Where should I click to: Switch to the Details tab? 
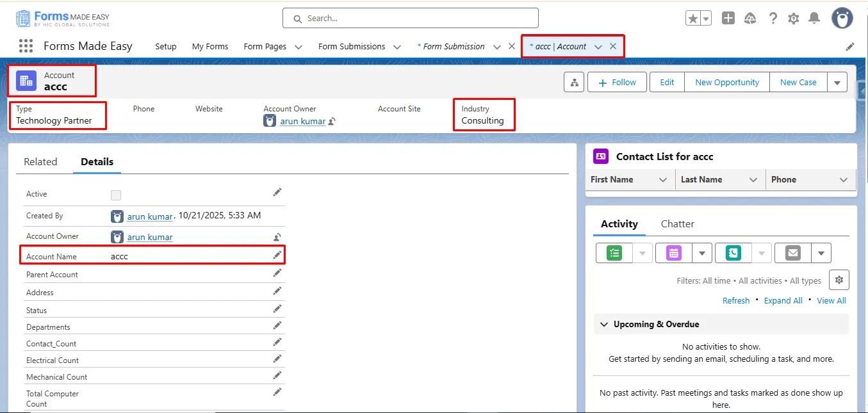(97, 161)
